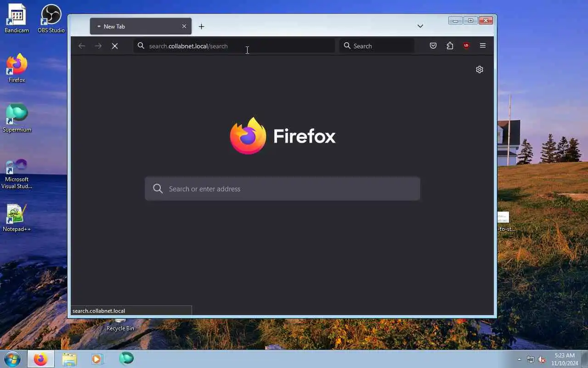Open new tab page settings gear

tap(480, 69)
